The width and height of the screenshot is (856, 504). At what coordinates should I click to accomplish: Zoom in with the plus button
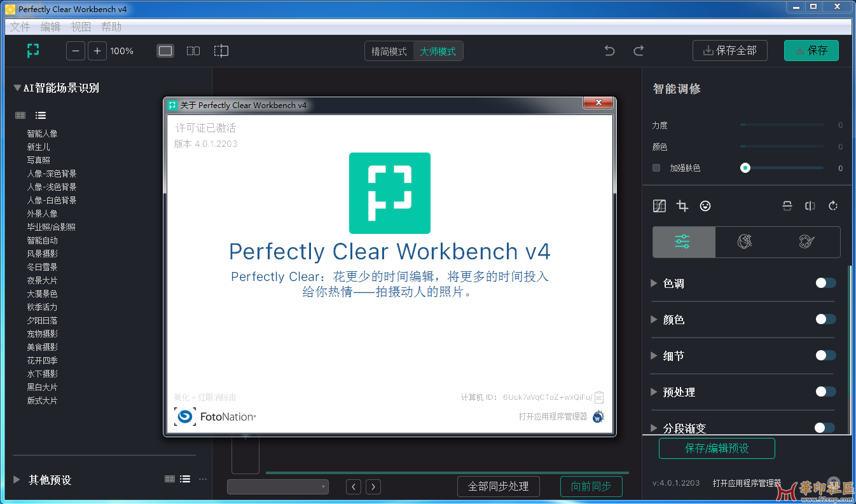point(97,51)
